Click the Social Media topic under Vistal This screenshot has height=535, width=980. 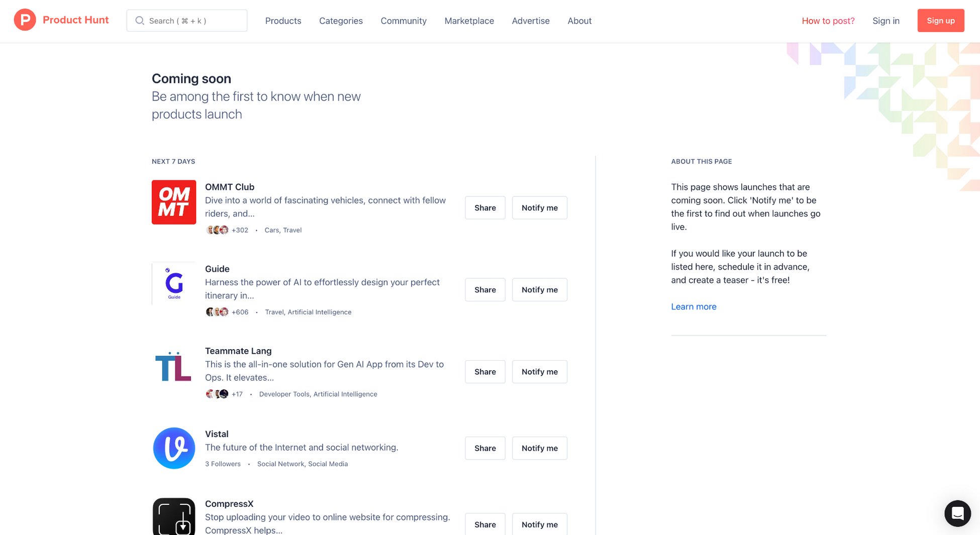pos(328,464)
